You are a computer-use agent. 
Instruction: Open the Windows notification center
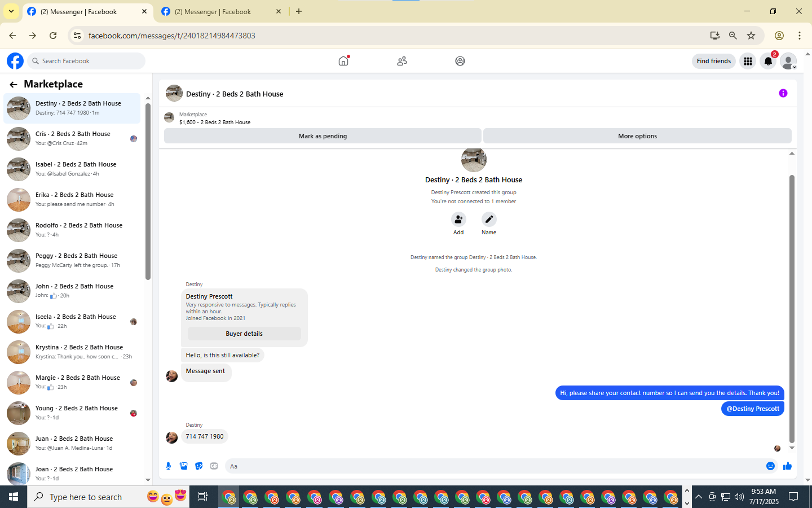pyautogui.click(x=793, y=497)
